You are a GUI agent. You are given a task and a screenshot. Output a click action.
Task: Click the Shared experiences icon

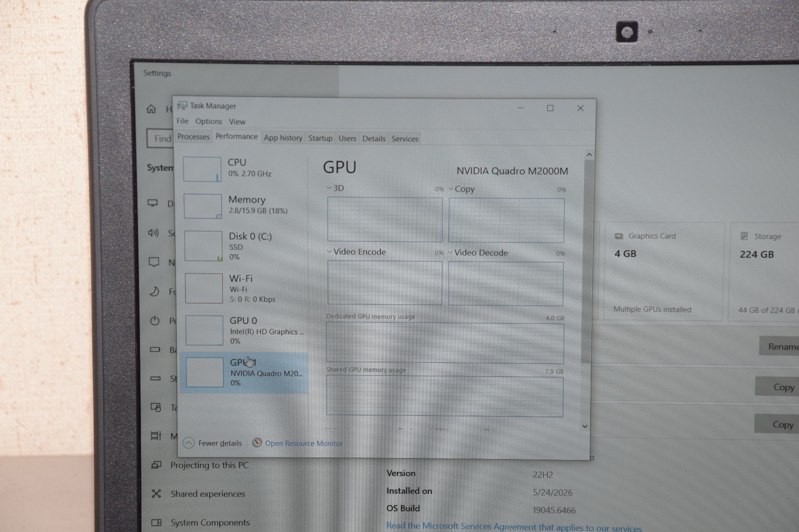click(156, 494)
